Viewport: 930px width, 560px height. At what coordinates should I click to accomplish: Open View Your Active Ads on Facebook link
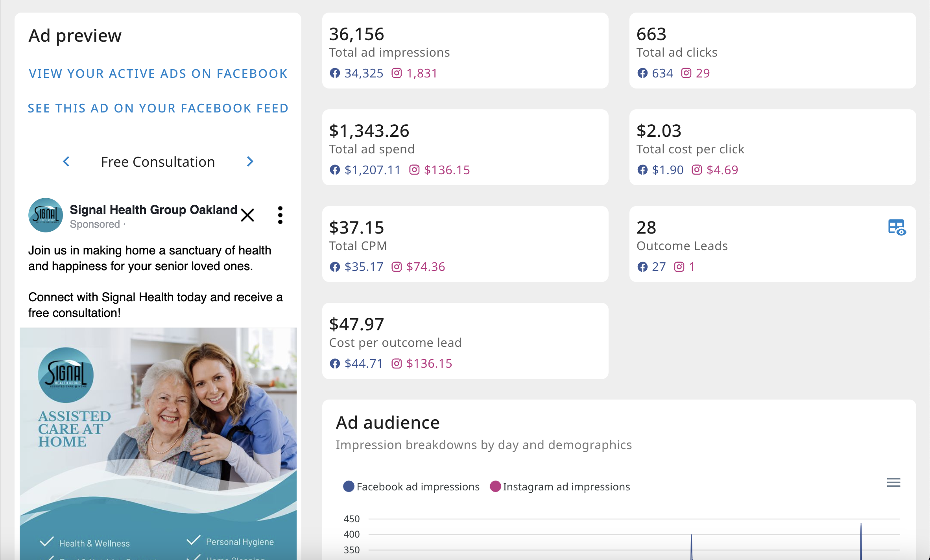coord(158,74)
